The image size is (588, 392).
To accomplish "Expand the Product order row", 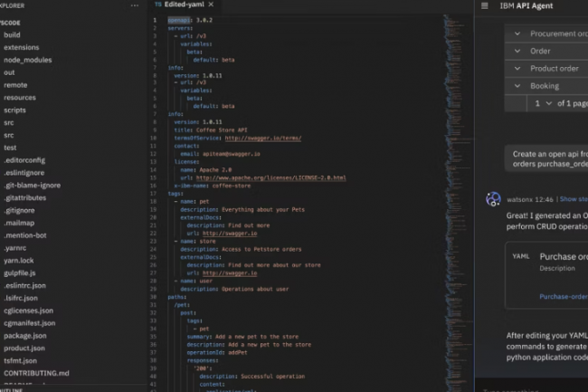I will (x=517, y=69).
